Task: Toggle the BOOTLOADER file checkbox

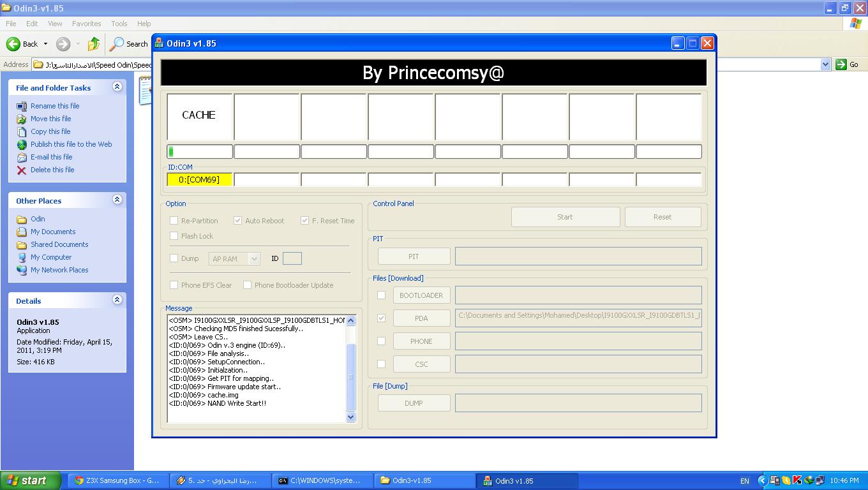Action: coord(381,295)
